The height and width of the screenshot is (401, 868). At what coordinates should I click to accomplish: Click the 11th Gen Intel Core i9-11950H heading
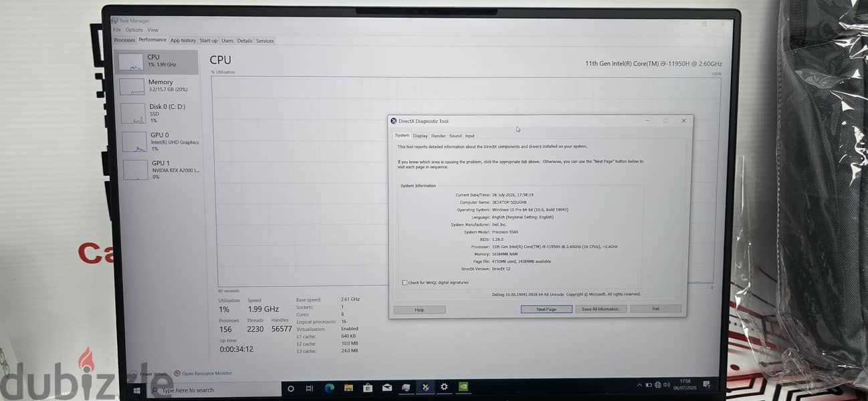click(x=653, y=63)
